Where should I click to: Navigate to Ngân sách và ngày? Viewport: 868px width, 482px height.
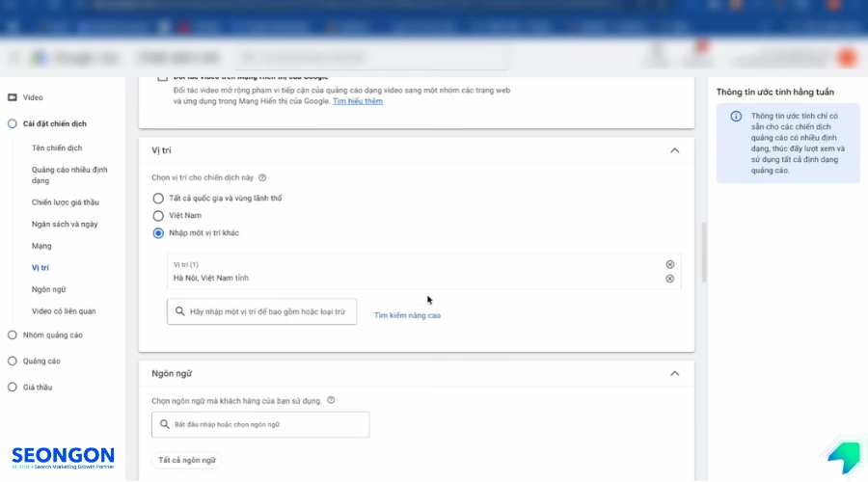click(65, 224)
